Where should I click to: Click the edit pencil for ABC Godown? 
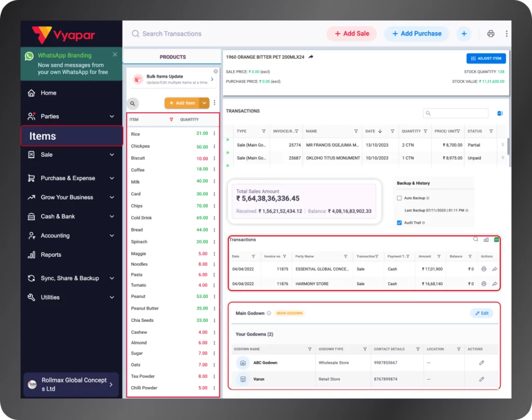click(481, 362)
